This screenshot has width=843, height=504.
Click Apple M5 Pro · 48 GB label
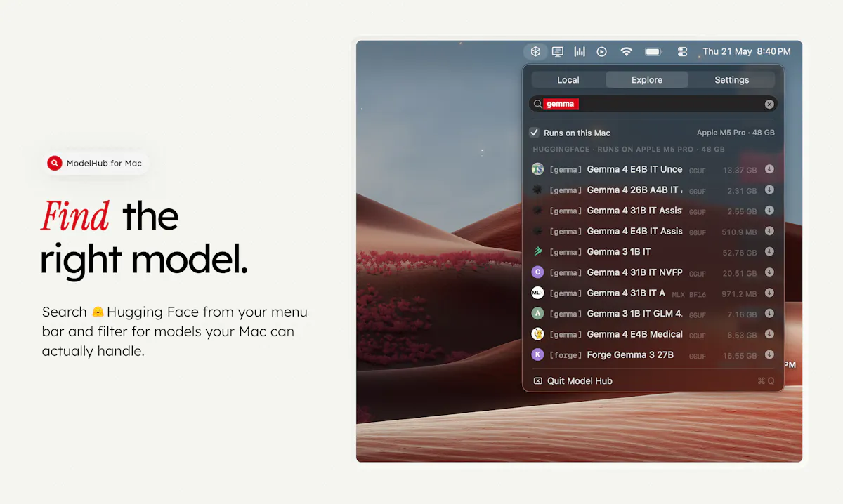pos(736,133)
